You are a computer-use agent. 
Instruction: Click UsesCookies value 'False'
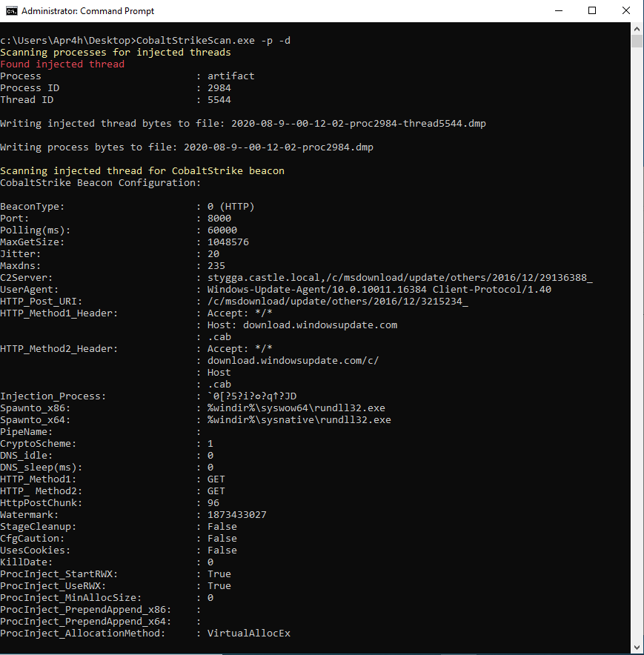222,550
